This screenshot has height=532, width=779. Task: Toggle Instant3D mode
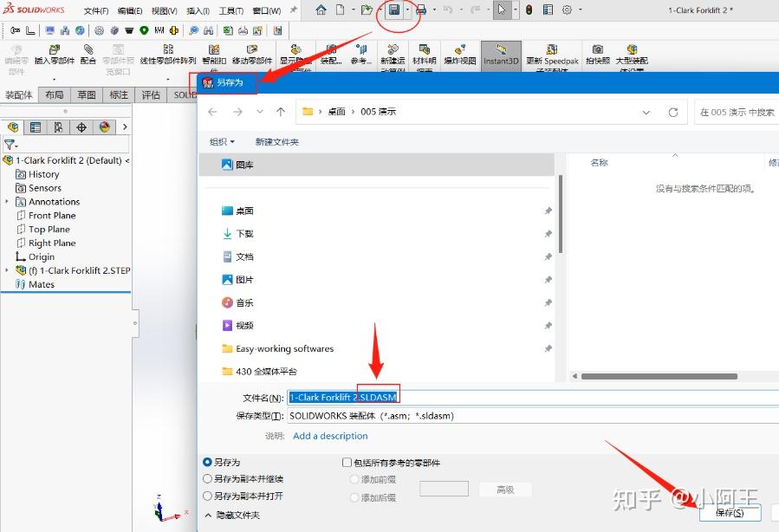click(x=501, y=54)
